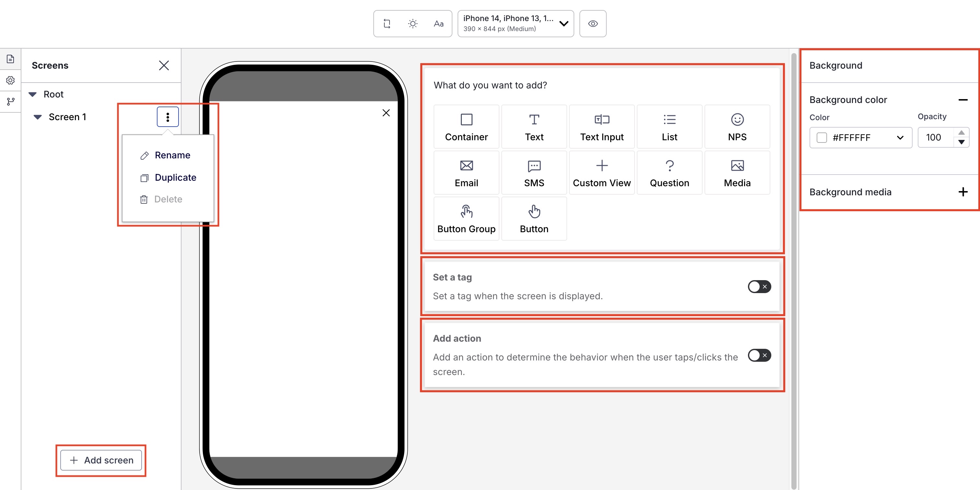This screenshot has width=980, height=490.
Task: Add a Button Group element
Action: click(466, 219)
